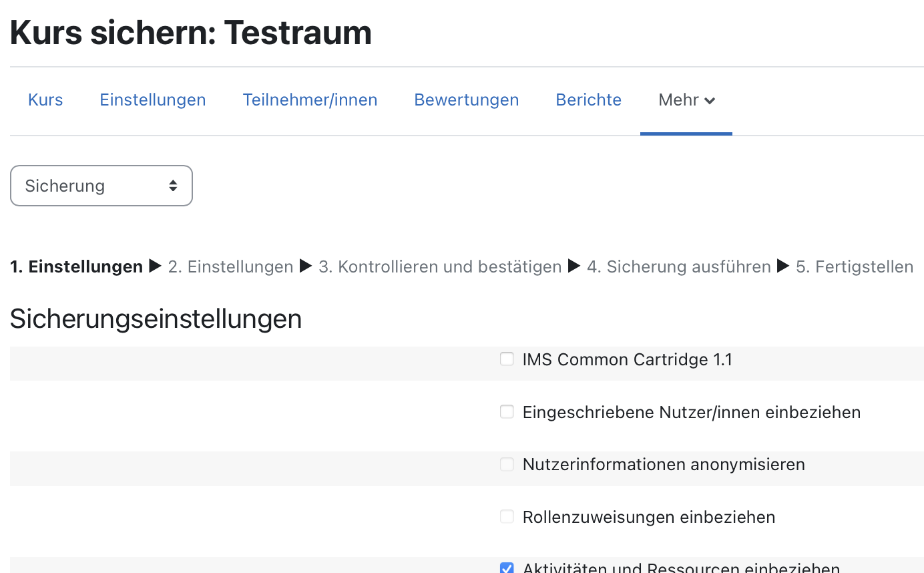Open the Berichte tab
The height and width of the screenshot is (573, 924).
point(588,100)
